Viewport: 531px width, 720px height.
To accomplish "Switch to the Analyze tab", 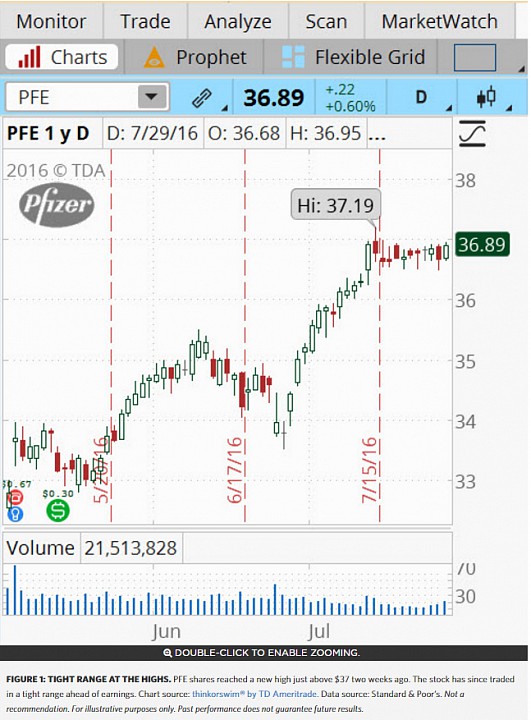I will click(x=238, y=22).
